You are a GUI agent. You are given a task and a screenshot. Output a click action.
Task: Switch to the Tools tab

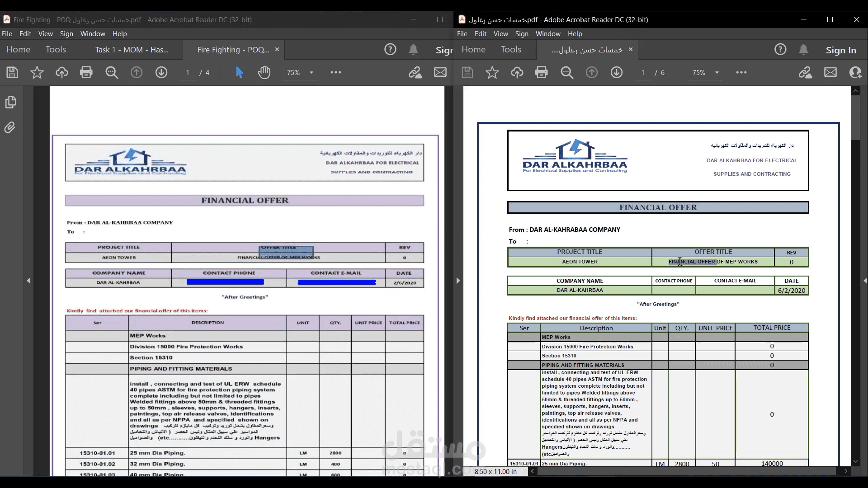tap(56, 49)
